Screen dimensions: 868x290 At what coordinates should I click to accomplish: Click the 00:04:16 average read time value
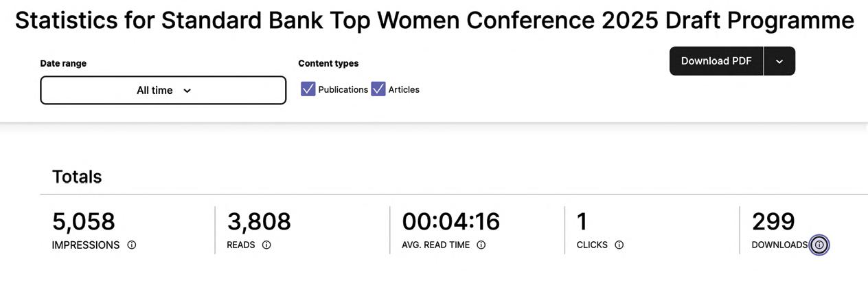click(x=450, y=221)
